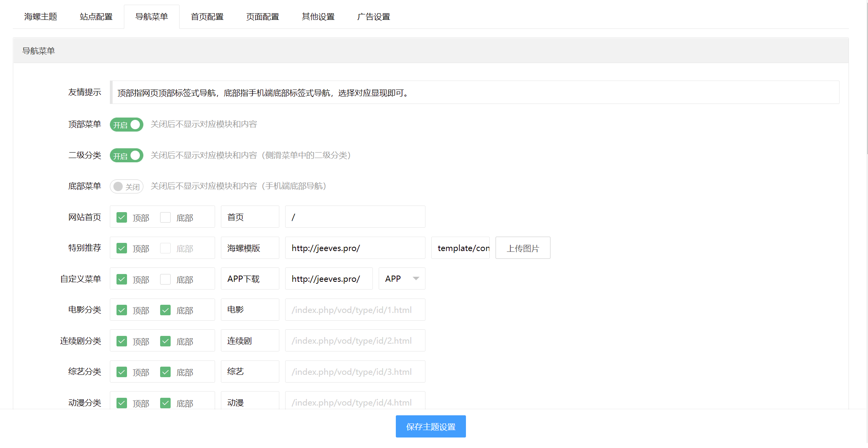
Task: Uncheck 顶部 for 特别推荐
Action: (x=122, y=248)
